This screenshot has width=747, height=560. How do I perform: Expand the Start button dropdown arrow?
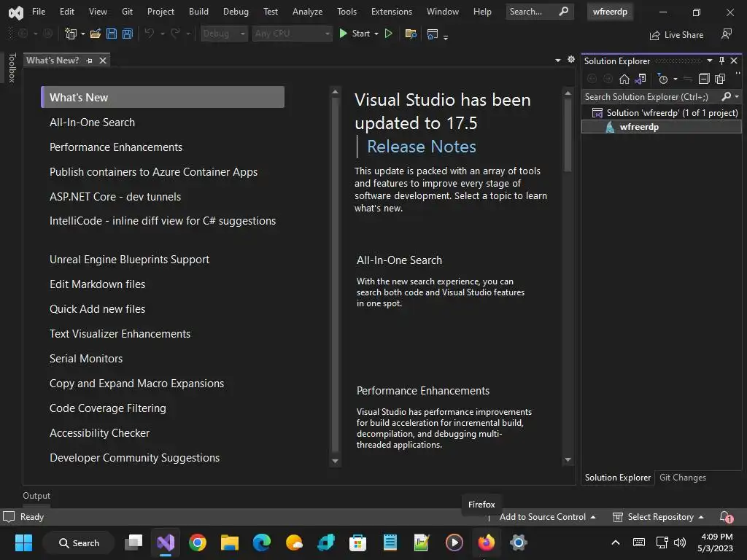(376, 34)
